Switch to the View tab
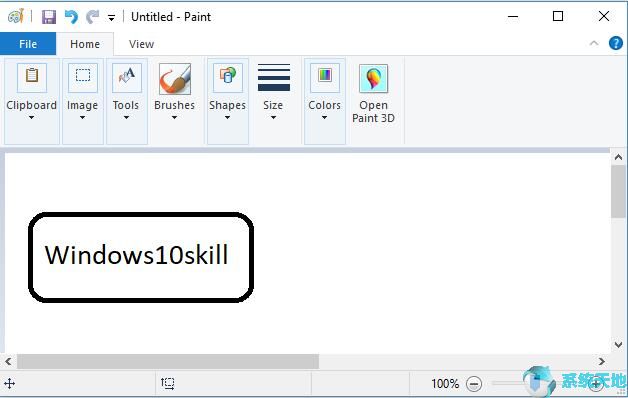 click(141, 44)
